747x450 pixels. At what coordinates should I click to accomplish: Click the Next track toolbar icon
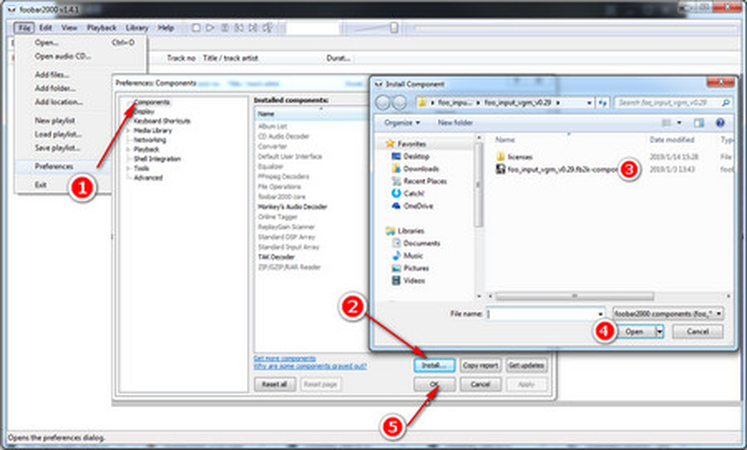pyautogui.click(x=253, y=28)
